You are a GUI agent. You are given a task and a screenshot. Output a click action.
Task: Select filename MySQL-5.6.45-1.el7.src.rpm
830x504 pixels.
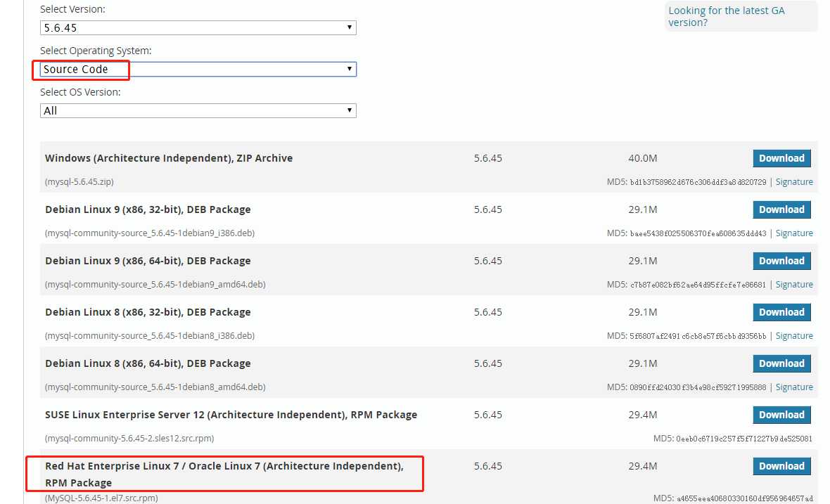point(101,498)
